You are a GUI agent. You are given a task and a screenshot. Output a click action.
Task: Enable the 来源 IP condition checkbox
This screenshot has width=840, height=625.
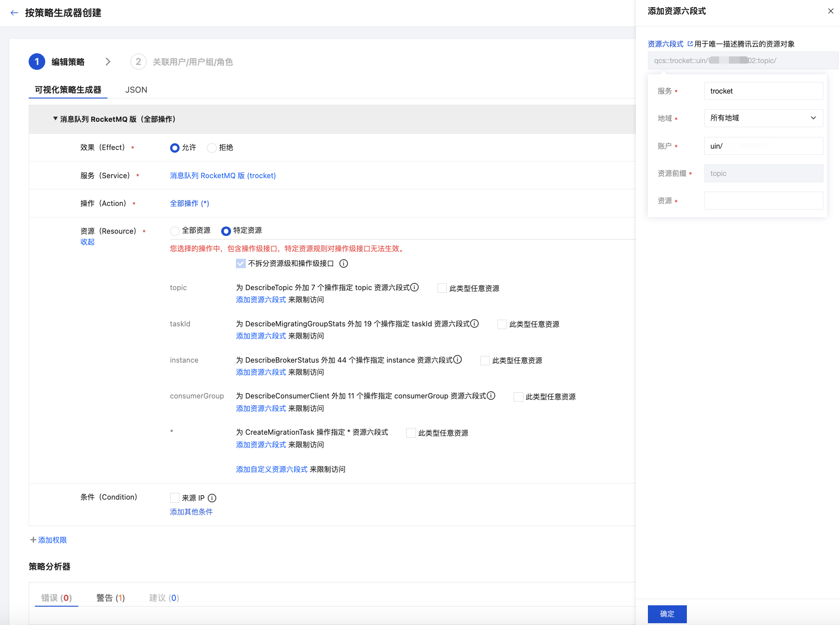[175, 498]
